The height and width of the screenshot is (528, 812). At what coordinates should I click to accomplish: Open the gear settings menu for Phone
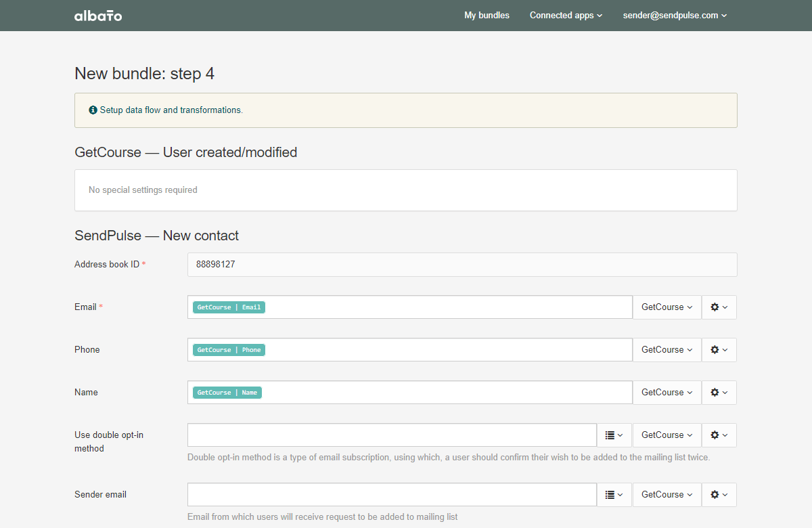pos(719,350)
